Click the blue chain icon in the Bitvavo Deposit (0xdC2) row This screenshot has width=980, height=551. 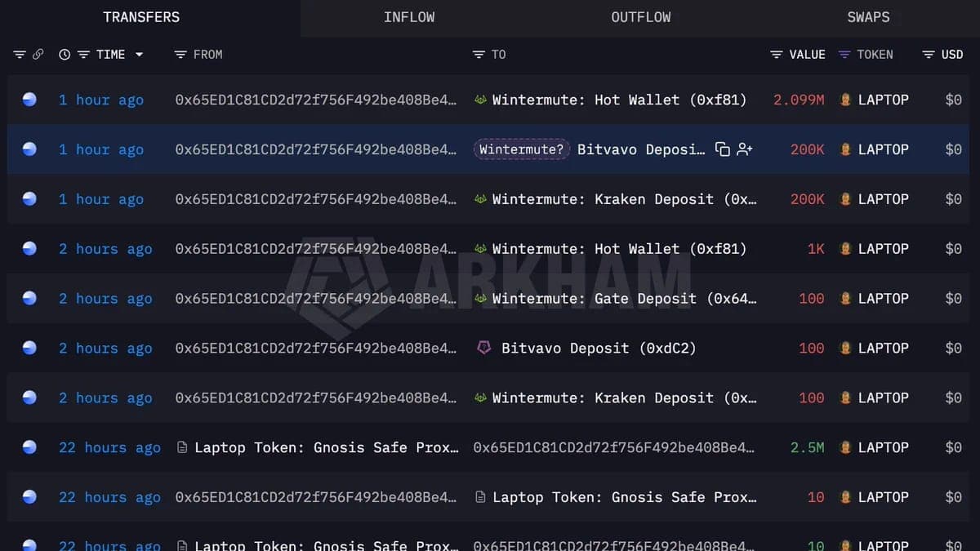pyautogui.click(x=29, y=348)
